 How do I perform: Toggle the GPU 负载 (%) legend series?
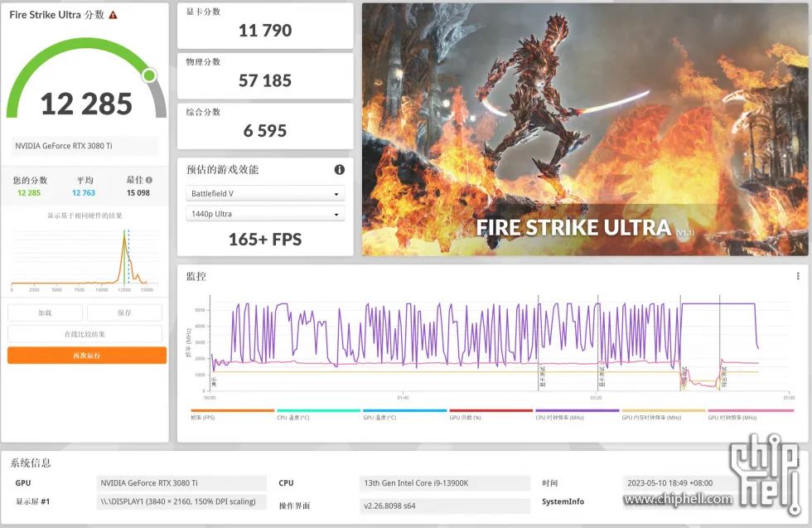click(x=491, y=414)
